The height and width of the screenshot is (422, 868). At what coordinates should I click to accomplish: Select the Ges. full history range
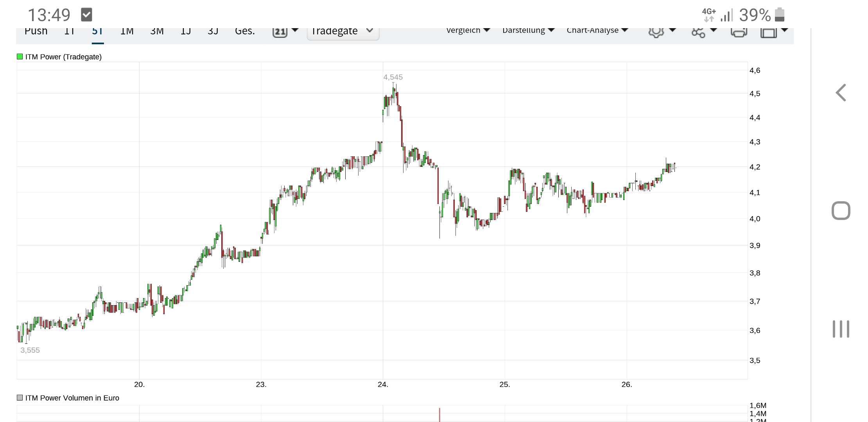[x=245, y=31]
